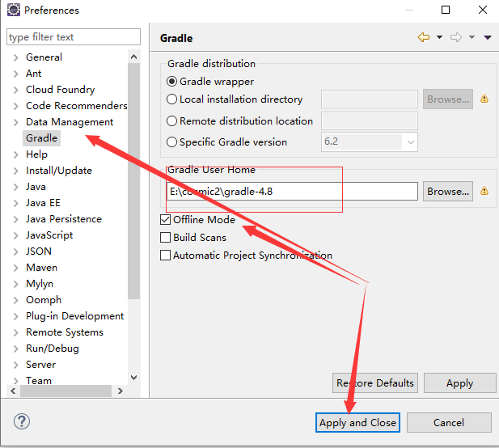
Task: Expand the Java preferences node
Action: [x=15, y=187]
